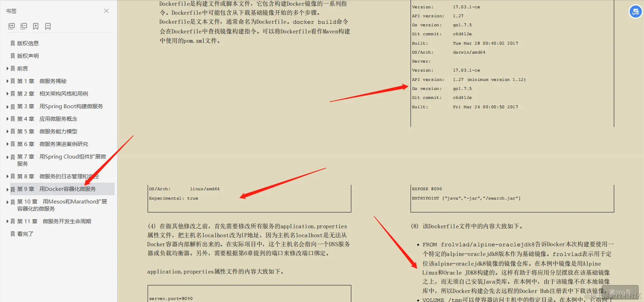Click the Built: Fri Mar 24 line

point(465,107)
